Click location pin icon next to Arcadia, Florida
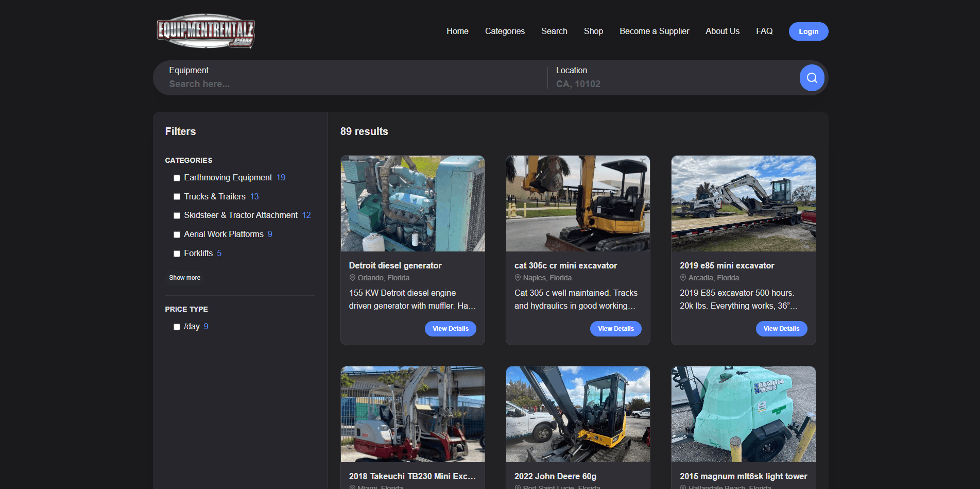 pyautogui.click(x=683, y=278)
